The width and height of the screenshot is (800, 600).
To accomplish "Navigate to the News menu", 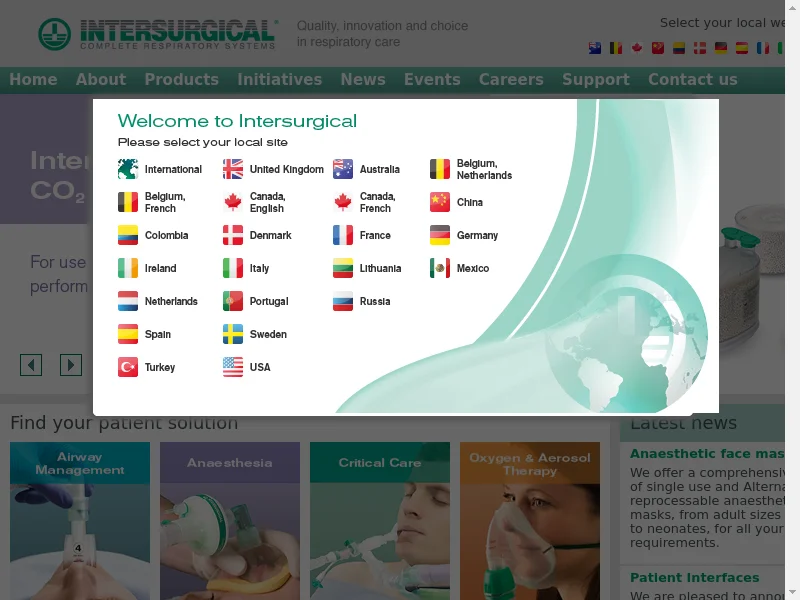I will point(363,80).
